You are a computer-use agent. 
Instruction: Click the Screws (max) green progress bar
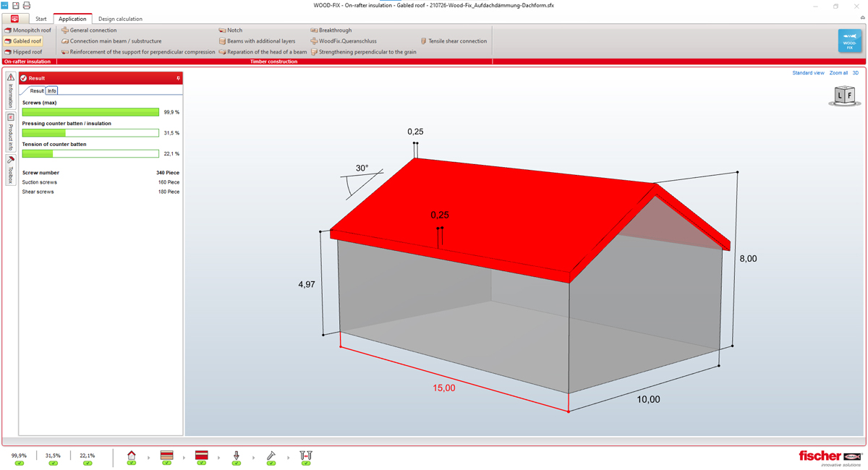click(x=90, y=112)
